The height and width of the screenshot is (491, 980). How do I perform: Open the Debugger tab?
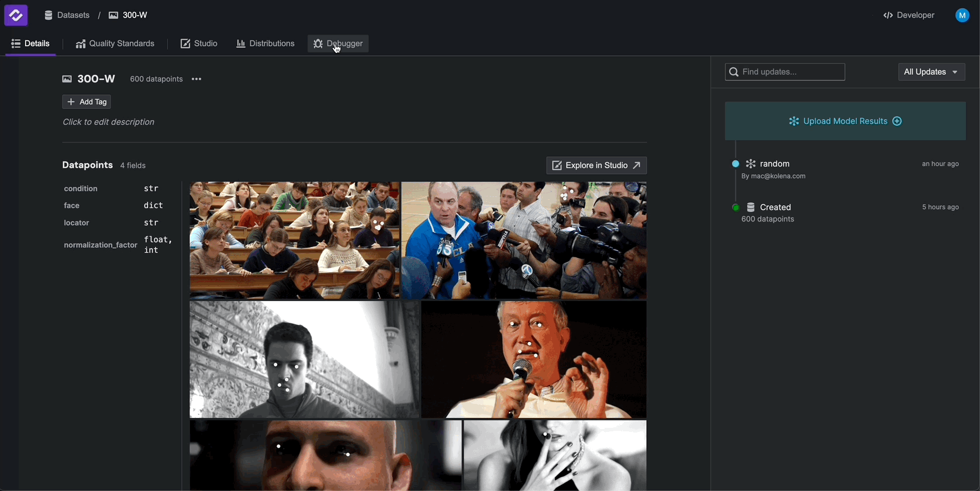tap(338, 44)
